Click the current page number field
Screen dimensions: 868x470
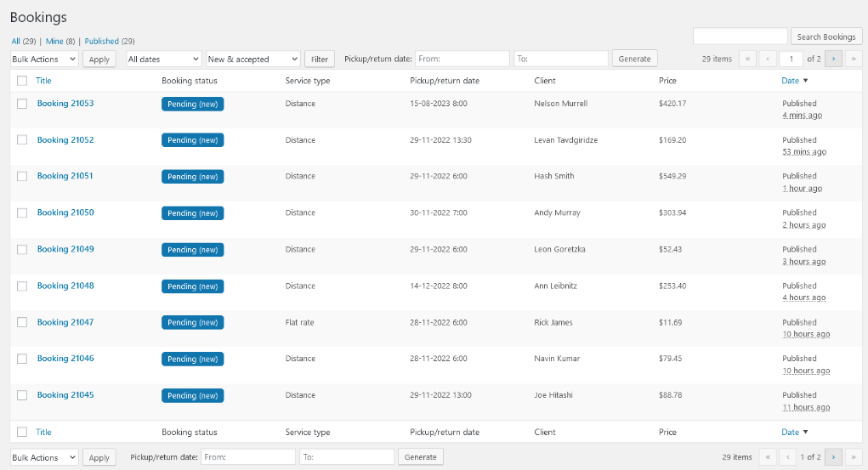(791, 59)
